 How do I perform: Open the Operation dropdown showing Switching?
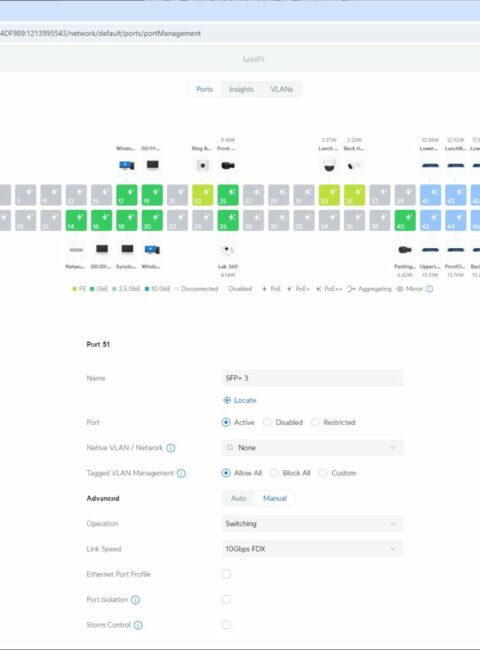point(313,524)
